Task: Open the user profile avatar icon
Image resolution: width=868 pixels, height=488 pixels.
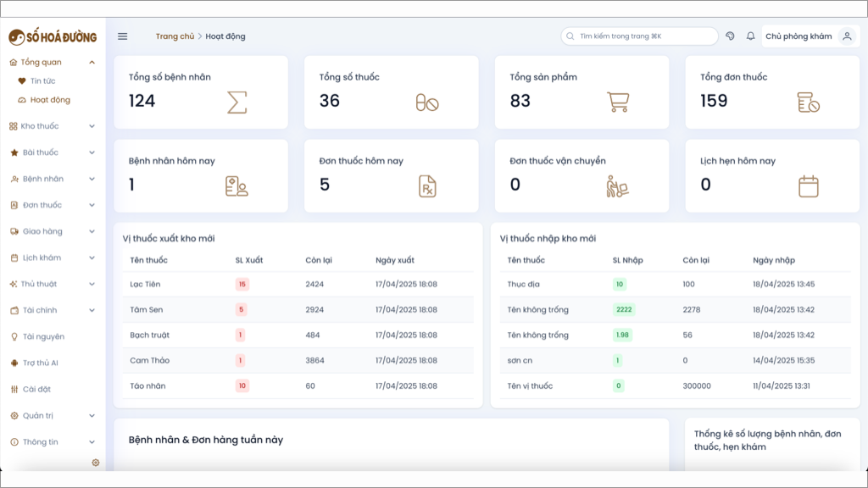Action: tap(847, 36)
